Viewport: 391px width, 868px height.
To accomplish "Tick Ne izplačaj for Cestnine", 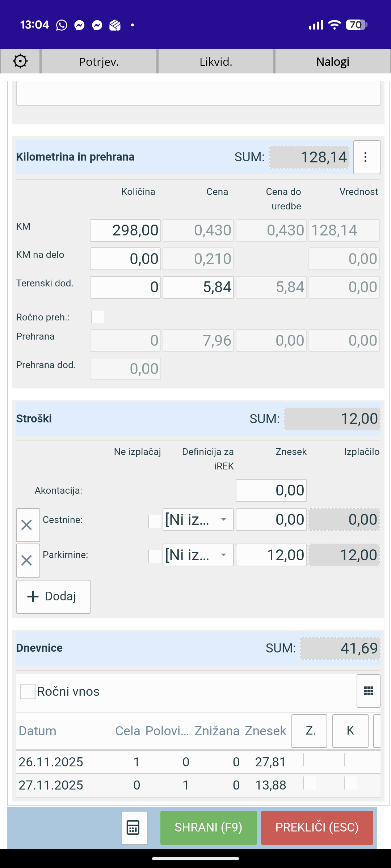I will 155,521.
